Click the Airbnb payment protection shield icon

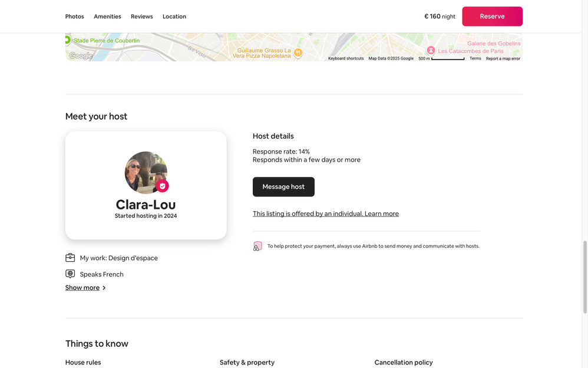coord(257,247)
